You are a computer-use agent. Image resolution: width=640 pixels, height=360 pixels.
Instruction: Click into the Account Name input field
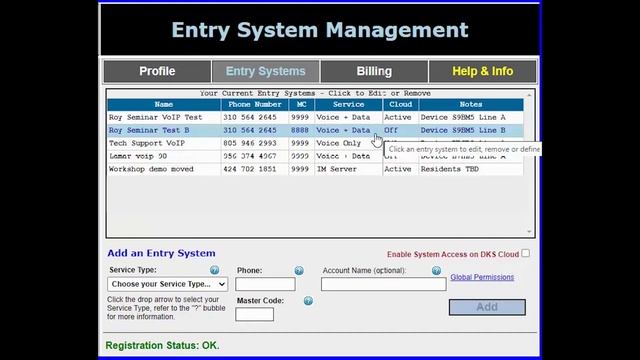(x=383, y=284)
